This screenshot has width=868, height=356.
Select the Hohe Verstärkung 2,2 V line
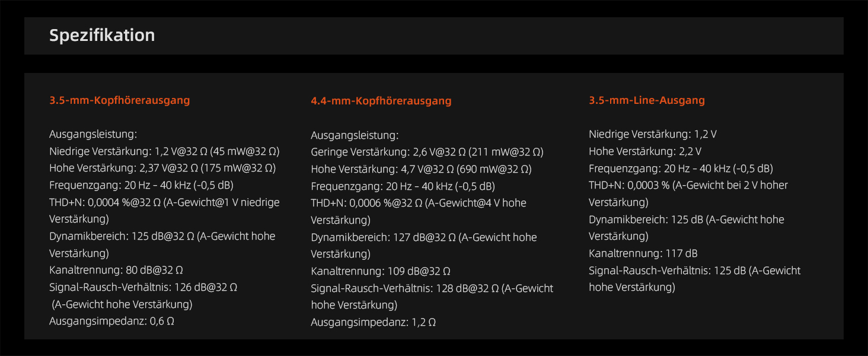click(645, 151)
